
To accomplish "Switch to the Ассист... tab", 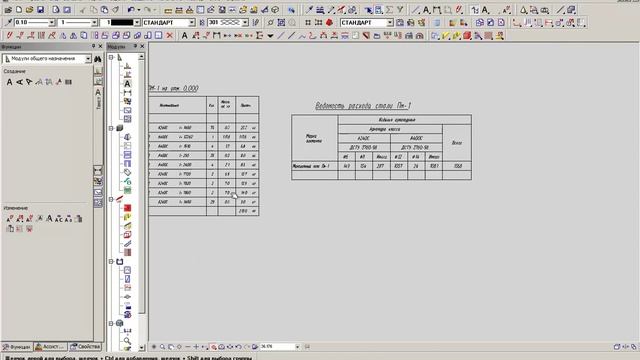I will coord(50,347).
